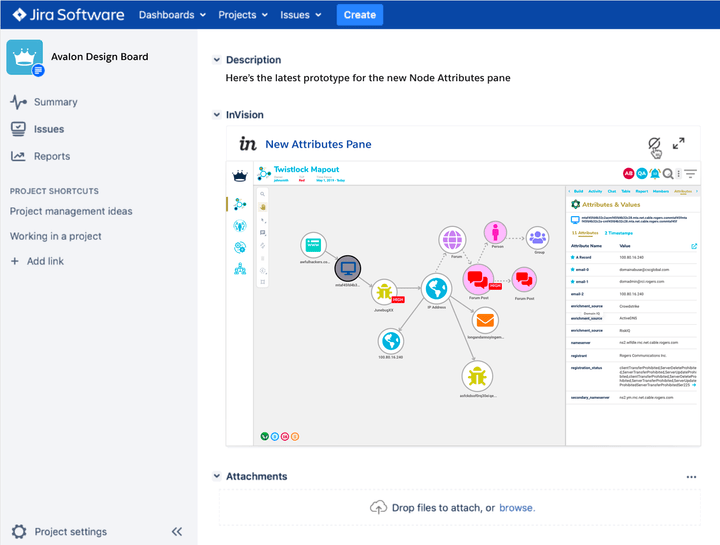
Task: Collapse the InVision section
Action: coord(217,115)
